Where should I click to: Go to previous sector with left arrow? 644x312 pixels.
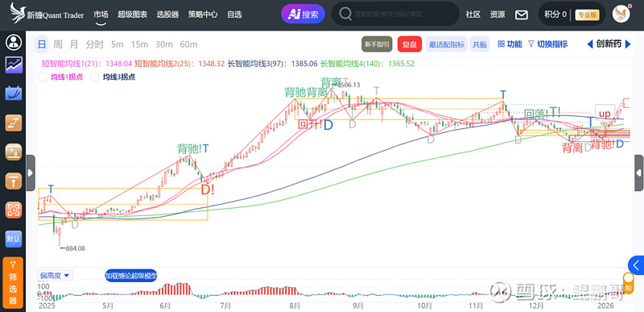click(590, 44)
